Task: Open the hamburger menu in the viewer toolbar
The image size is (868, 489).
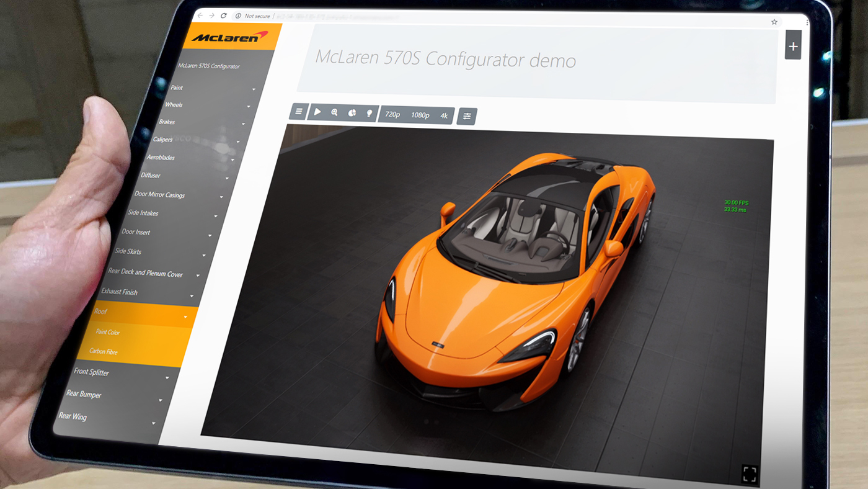Action: [x=299, y=112]
